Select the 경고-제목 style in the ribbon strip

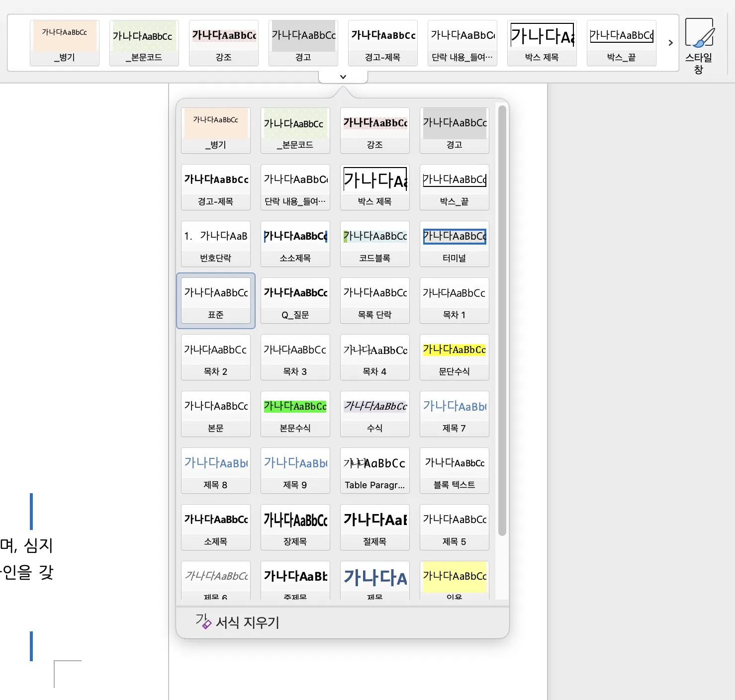(x=383, y=43)
